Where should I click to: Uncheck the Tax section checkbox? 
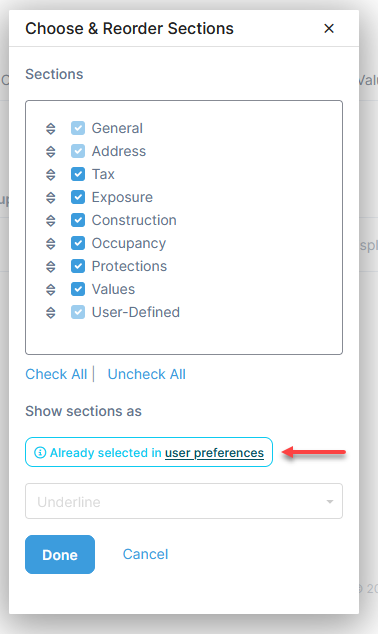pyautogui.click(x=78, y=174)
